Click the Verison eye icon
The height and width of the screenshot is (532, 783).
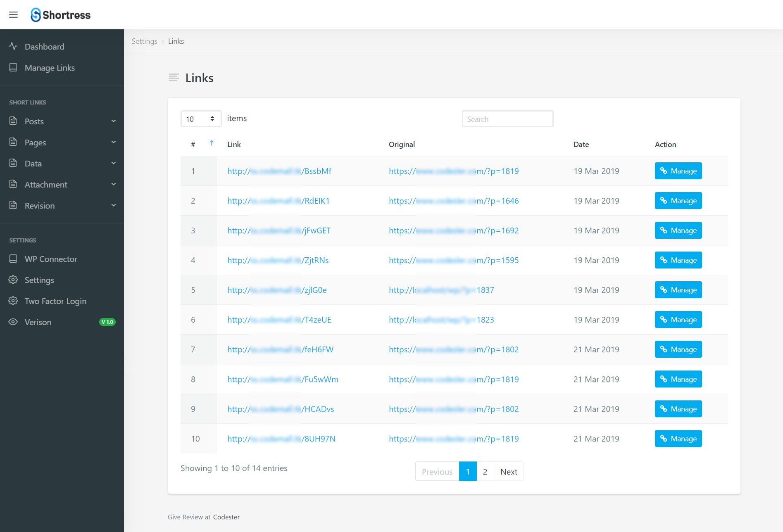click(13, 322)
